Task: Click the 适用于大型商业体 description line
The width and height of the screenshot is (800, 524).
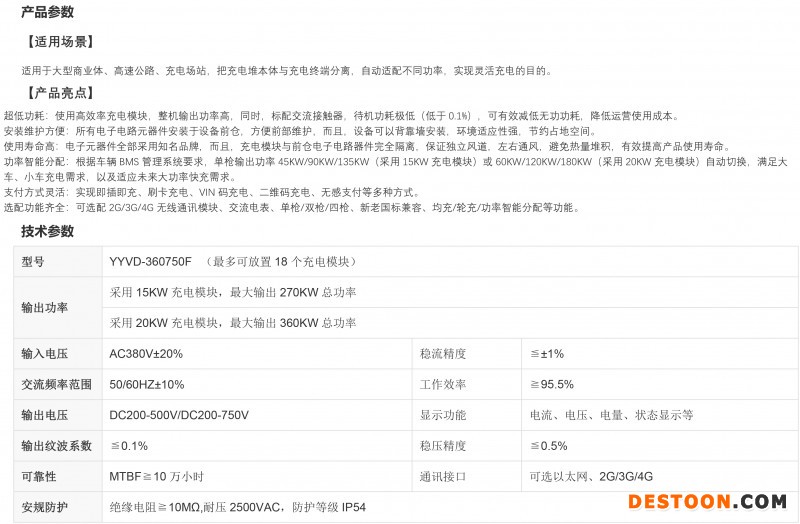Action: pyautogui.click(x=287, y=70)
